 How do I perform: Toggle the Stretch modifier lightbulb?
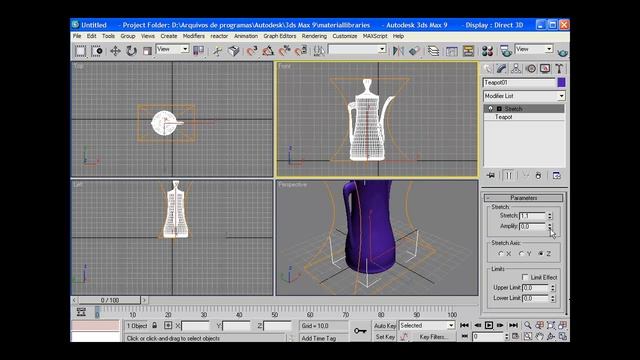pos(490,109)
